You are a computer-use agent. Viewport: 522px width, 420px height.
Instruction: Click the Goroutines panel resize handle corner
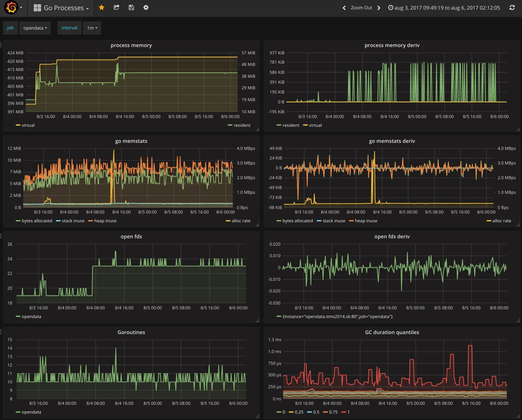click(257, 416)
